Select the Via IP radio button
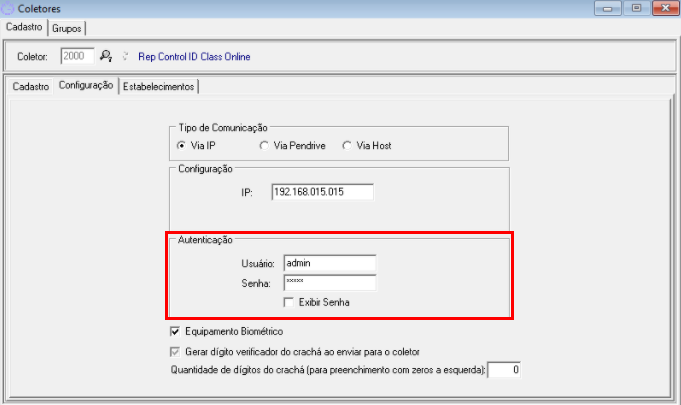Screen dimensions: 681x405 181,145
